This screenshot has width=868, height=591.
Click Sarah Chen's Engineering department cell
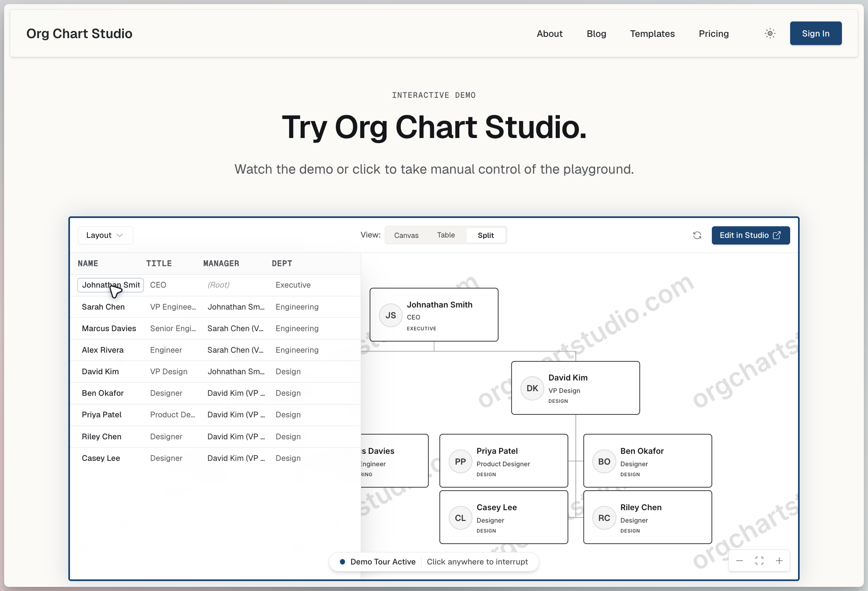297,307
